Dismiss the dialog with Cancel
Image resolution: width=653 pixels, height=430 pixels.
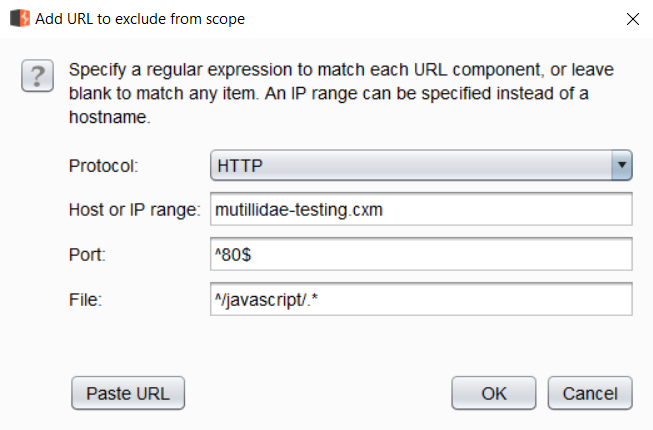click(590, 393)
